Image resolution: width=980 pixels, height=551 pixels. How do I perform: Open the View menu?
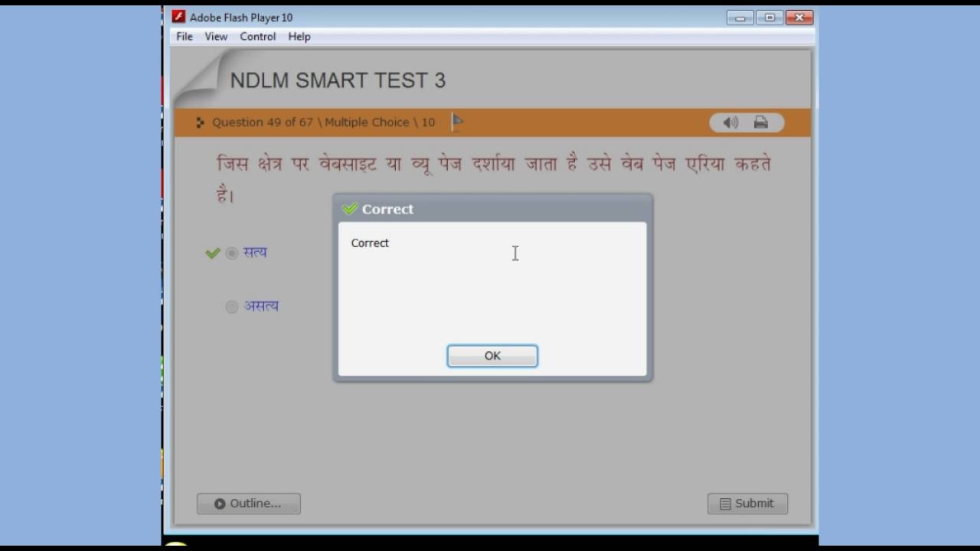click(216, 37)
